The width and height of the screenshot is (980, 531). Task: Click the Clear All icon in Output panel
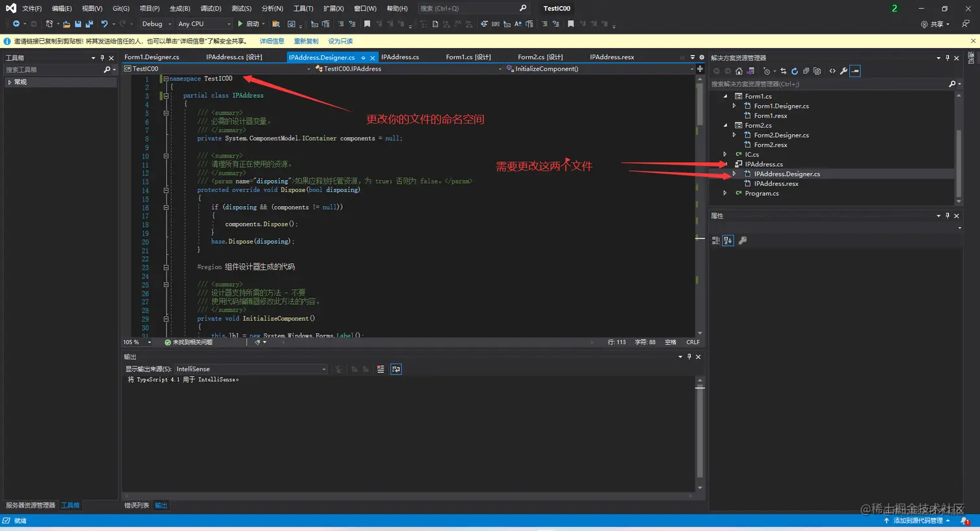(380, 369)
